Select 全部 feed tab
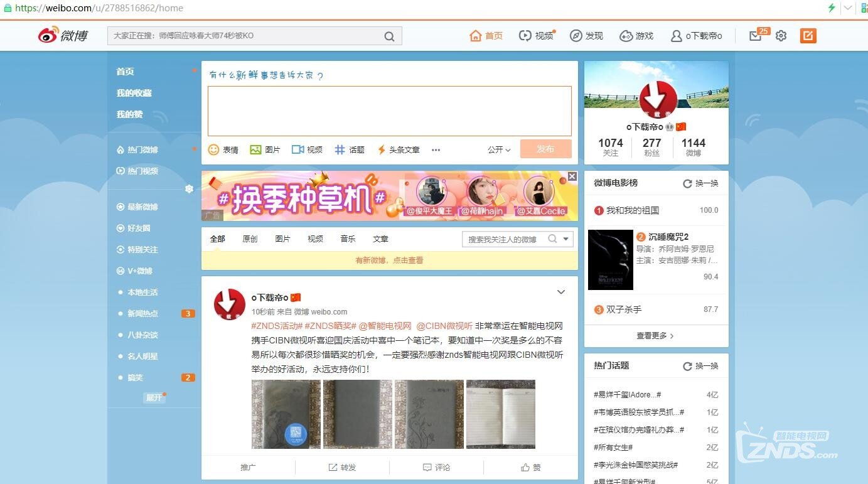The image size is (868, 484). (x=217, y=239)
